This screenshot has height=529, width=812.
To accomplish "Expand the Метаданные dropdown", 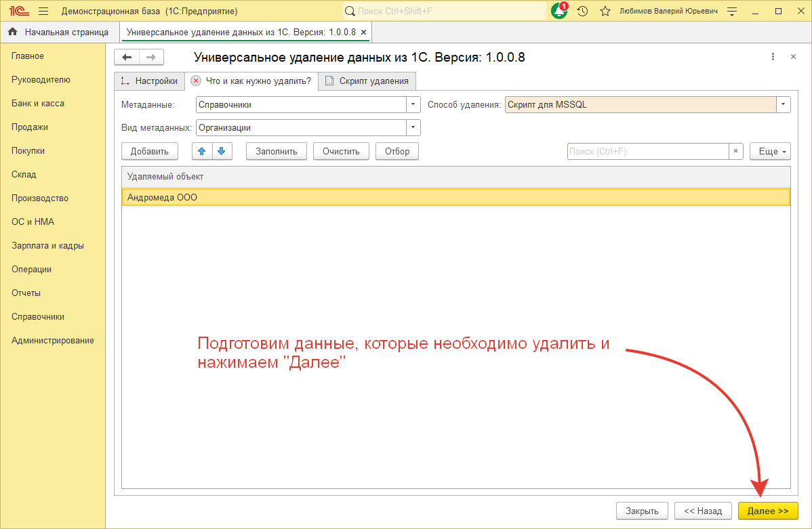I will pyautogui.click(x=413, y=104).
